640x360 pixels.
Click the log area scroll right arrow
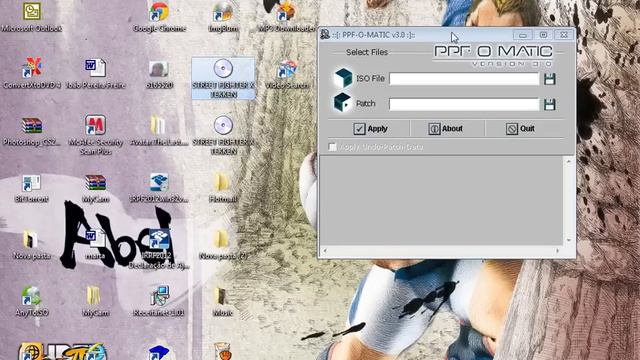click(x=558, y=251)
